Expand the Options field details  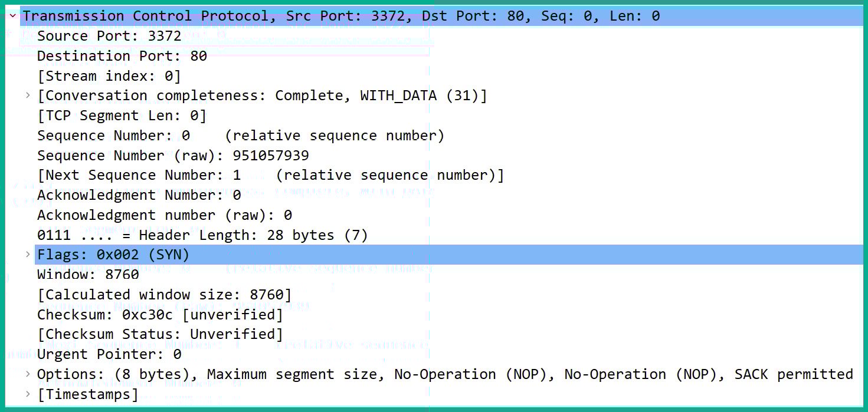(28, 374)
